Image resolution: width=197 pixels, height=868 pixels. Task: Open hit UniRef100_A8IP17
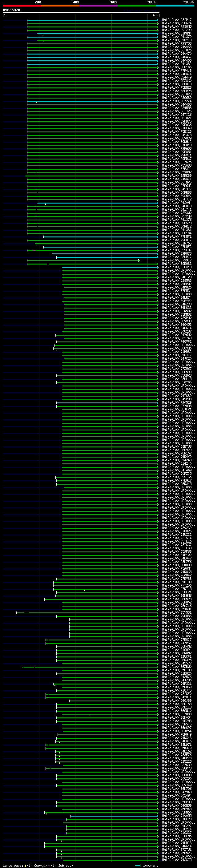(x=176, y=20)
